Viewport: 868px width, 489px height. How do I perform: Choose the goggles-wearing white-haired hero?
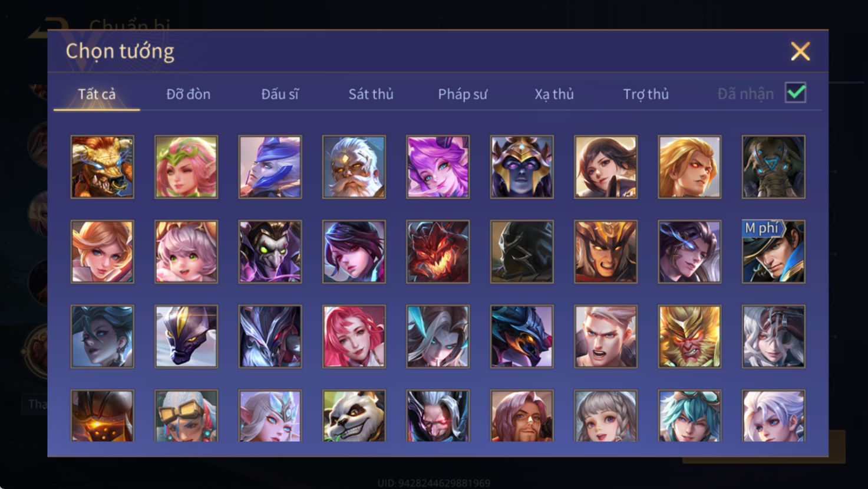coord(186,416)
